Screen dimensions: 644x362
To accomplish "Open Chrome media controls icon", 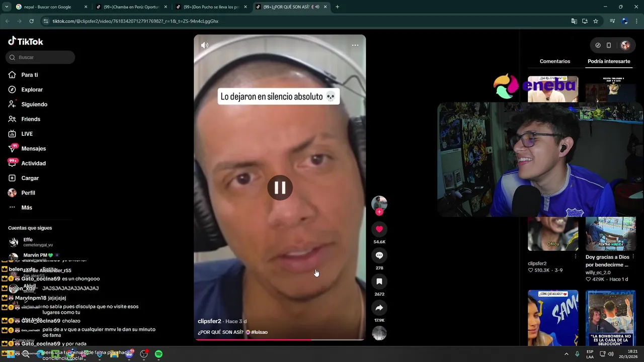I will [x=612, y=21].
